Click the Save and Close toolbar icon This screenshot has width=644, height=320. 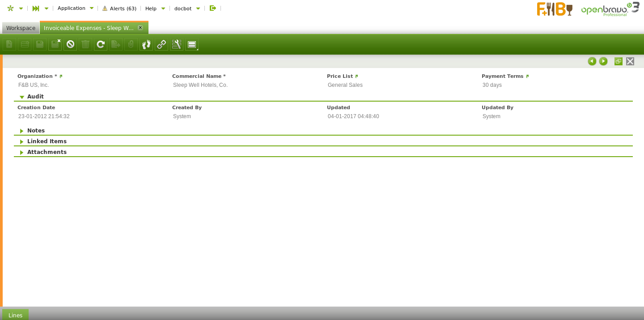pyautogui.click(x=55, y=44)
